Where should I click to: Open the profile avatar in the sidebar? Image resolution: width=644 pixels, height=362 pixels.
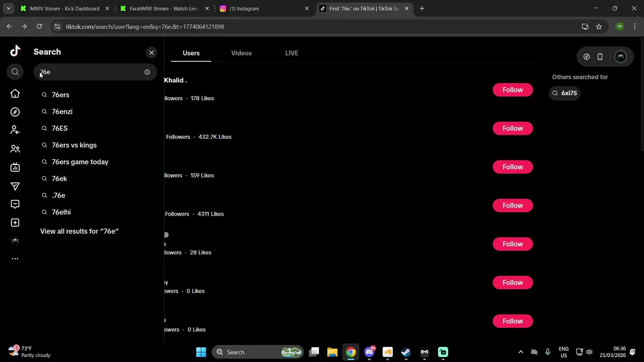(15, 241)
